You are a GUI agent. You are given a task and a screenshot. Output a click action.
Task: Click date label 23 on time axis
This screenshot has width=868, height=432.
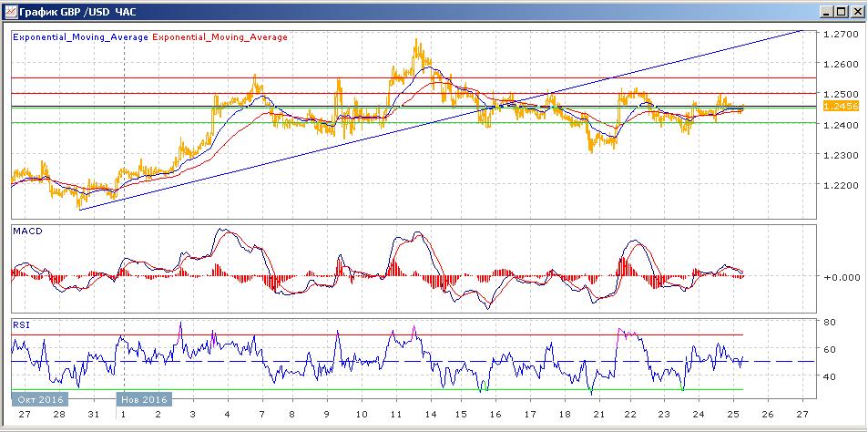[x=664, y=415]
